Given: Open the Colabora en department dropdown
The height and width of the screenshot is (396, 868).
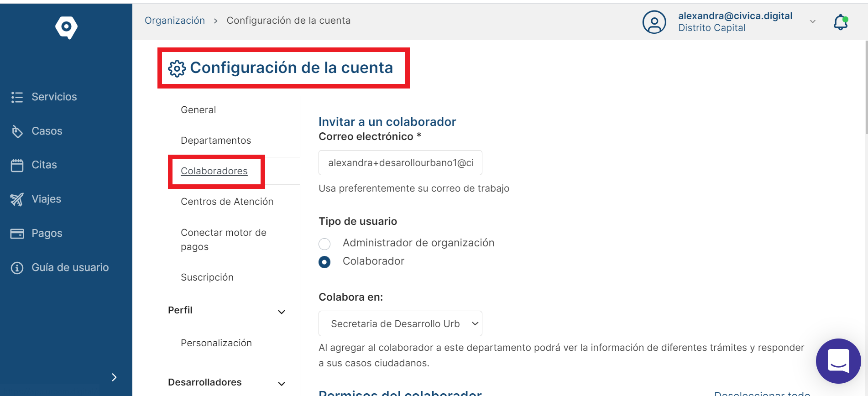Looking at the screenshot, I should [x=400, y=323].
